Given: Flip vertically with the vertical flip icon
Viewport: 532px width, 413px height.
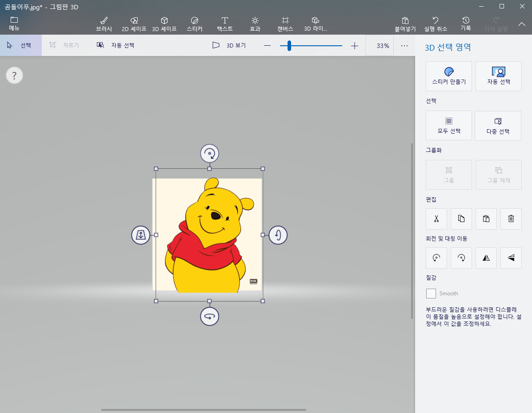Looking at the screenshot, I should [511, 258].
